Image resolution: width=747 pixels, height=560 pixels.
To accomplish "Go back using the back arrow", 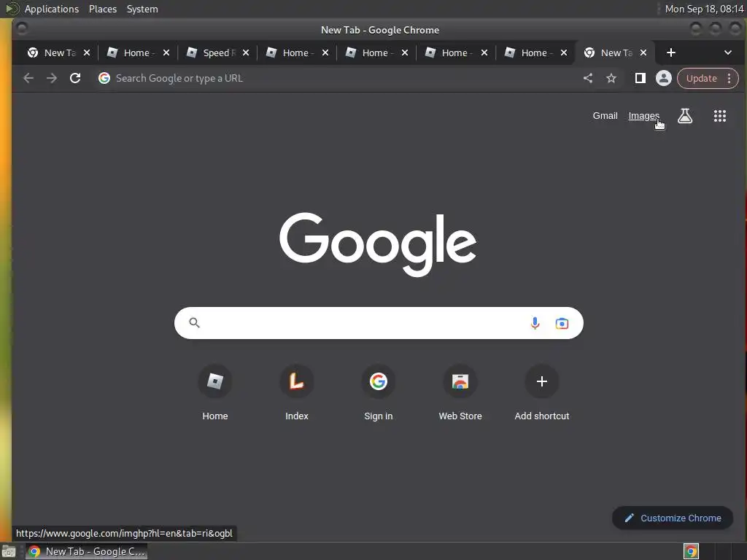I will point(28,78).
